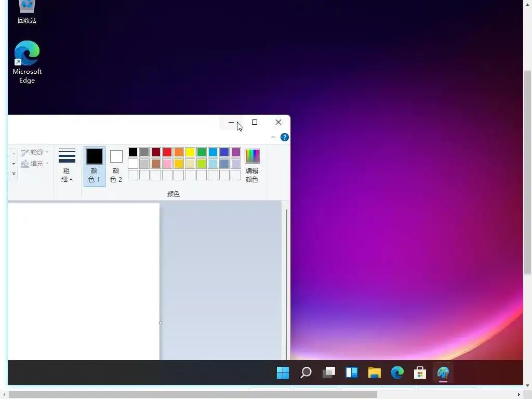Collapse the Paint ribbon with chevron
The height and width of the screenshot is (399, 532).
click(x=273, y=137)
